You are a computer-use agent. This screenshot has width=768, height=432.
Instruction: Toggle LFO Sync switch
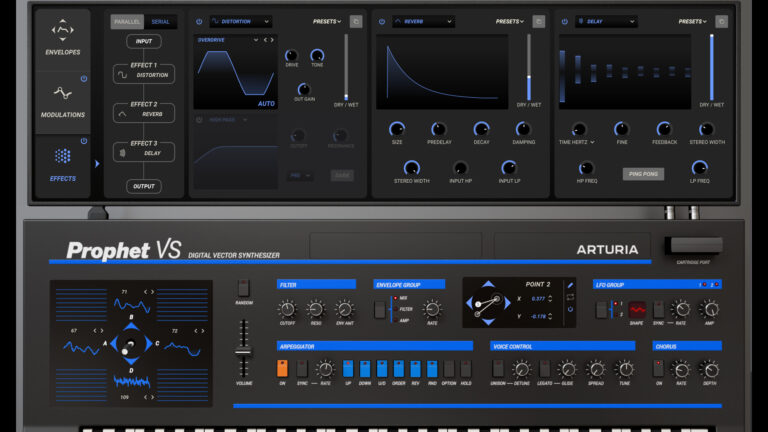(x=658, y=310)
